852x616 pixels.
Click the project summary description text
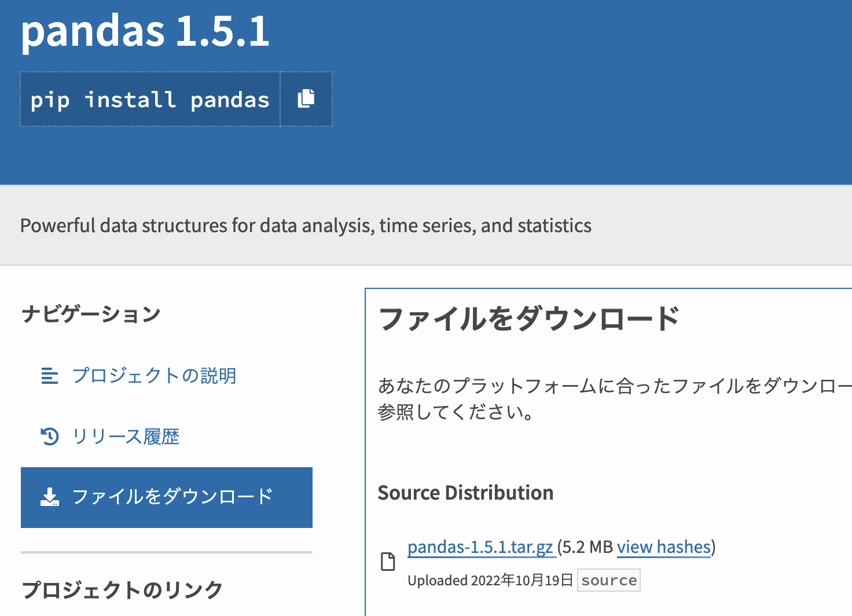pyautogui.click(x=306, y=225)
